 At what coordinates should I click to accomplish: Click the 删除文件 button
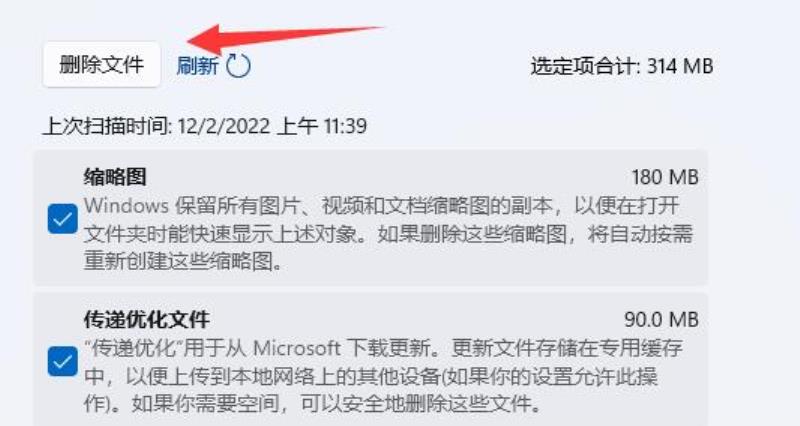click(102, 65)
